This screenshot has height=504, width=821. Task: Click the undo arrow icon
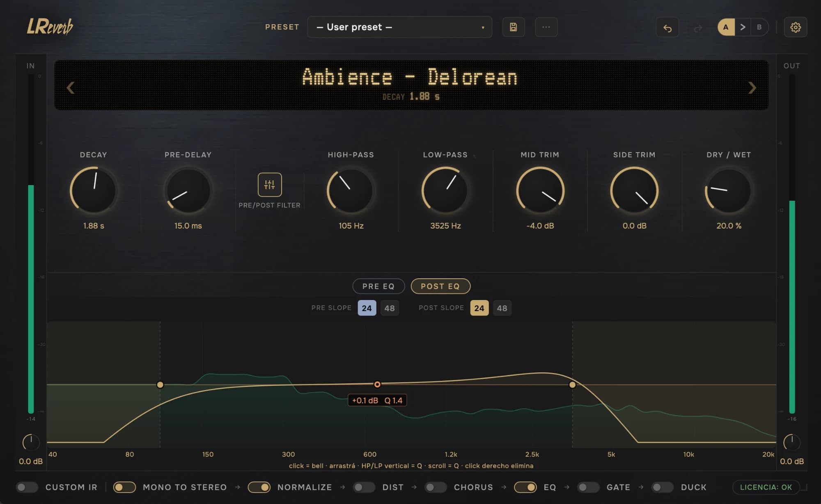(x=667, y=27)
